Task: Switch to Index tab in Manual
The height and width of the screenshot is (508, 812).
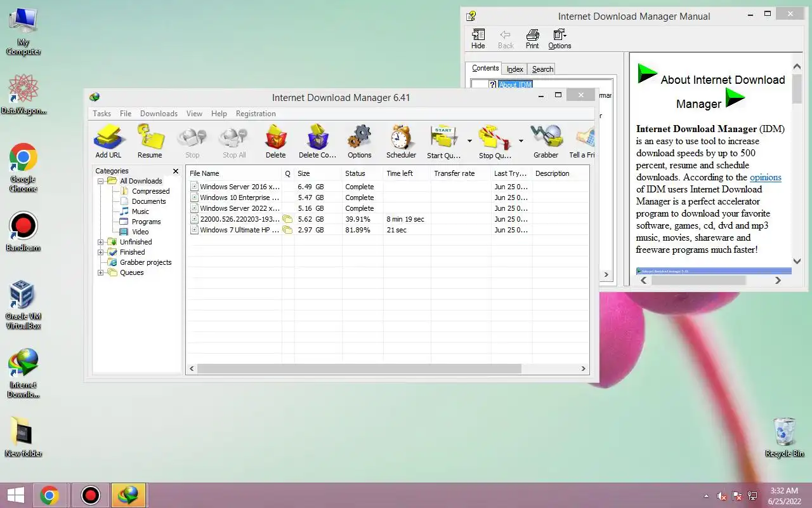Action: 515,69
